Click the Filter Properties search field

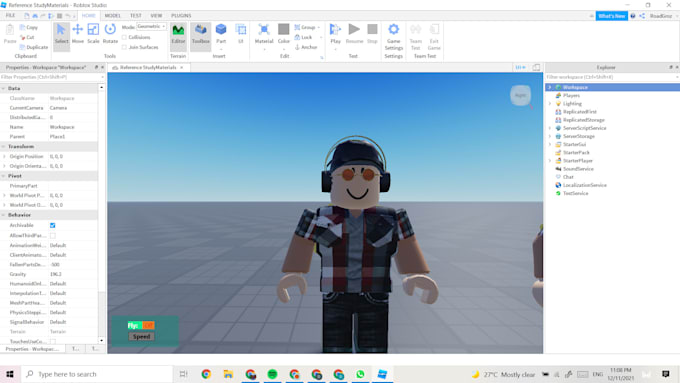pyautogui.click(x=52, y=77)
